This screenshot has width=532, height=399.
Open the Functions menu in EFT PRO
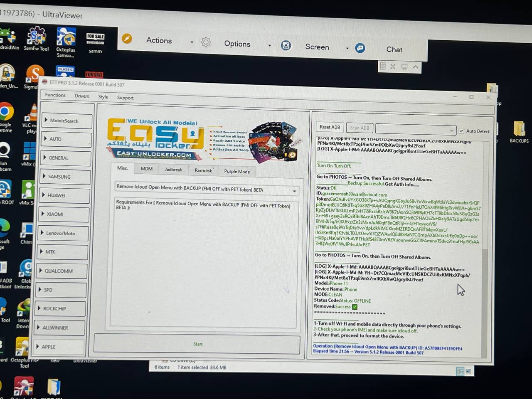point(55,95)
